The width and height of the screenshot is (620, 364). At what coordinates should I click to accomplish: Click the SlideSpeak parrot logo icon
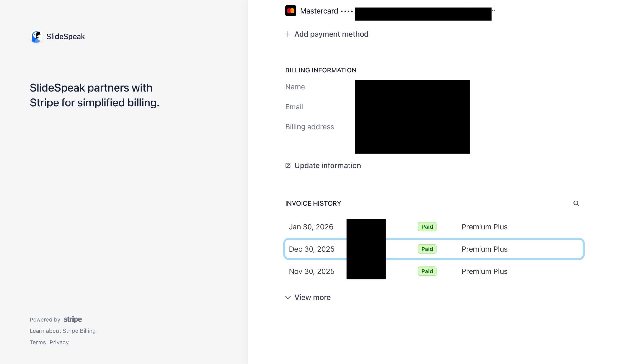click(x=36, y=36)
